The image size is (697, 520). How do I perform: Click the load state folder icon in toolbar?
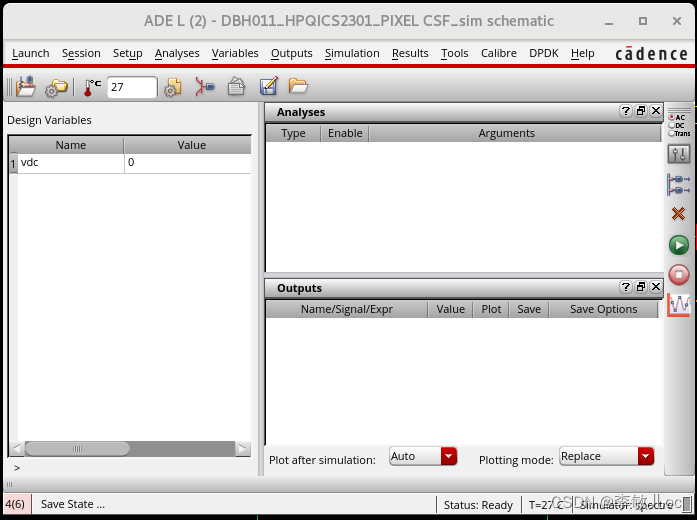point(26,86)
